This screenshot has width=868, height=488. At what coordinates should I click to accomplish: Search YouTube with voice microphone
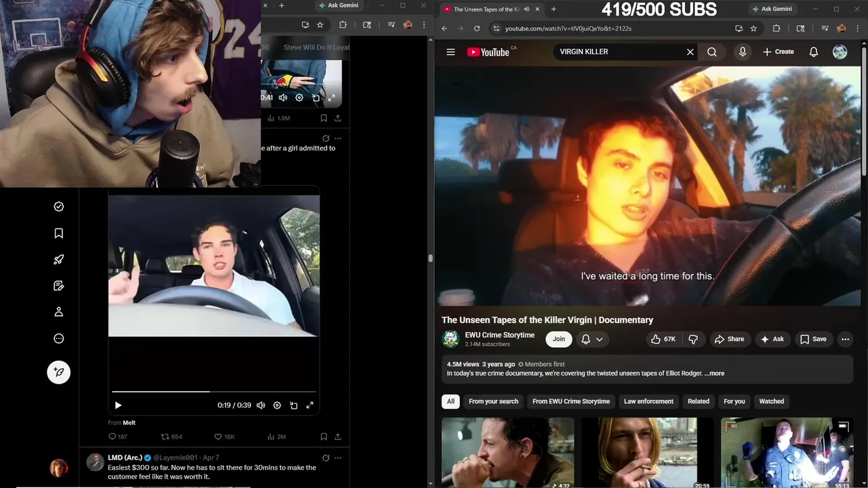(743, 52)
